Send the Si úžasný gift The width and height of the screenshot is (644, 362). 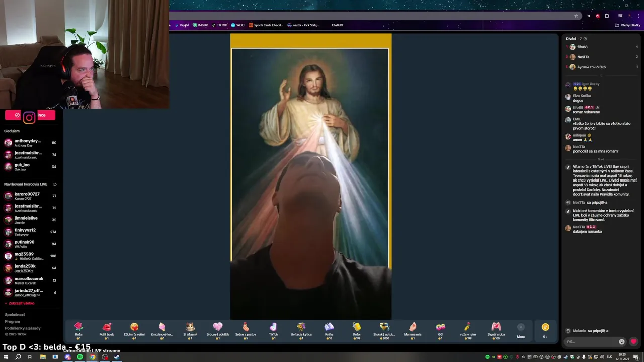(x=190, y=331)
